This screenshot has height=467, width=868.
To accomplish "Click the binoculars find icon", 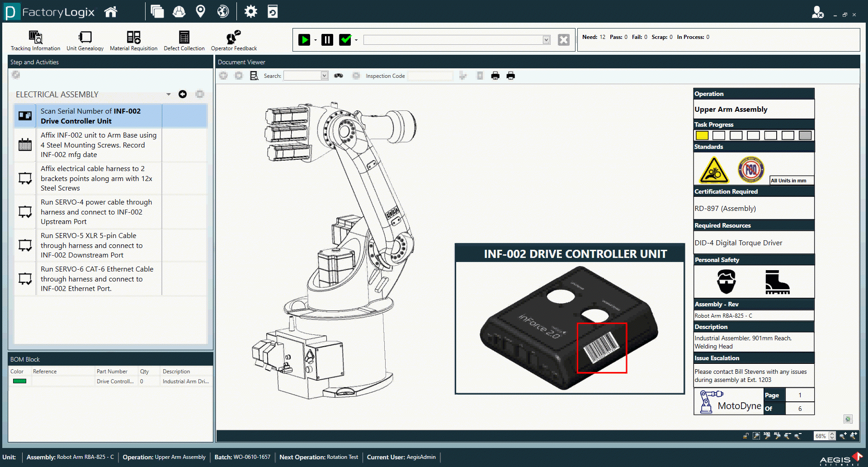I will tap(339, 76).
